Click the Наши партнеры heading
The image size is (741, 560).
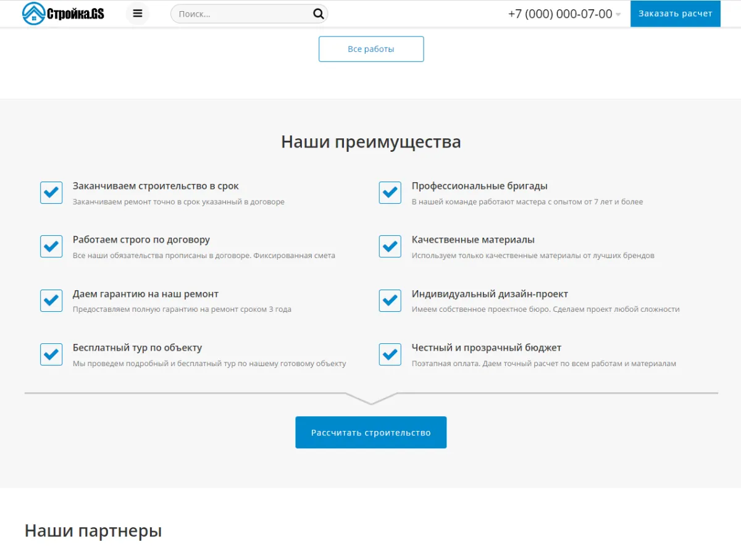[x=93, y=530]
